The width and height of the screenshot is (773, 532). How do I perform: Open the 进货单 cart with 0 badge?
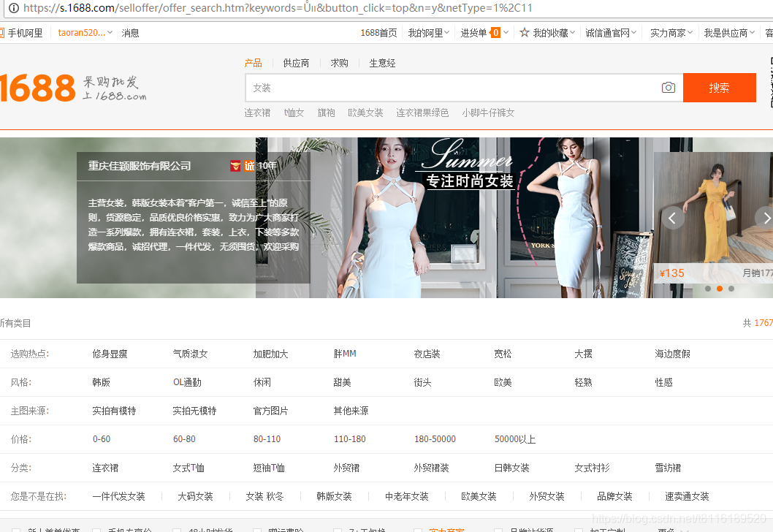pyautogui.click(x=476, y=32)
